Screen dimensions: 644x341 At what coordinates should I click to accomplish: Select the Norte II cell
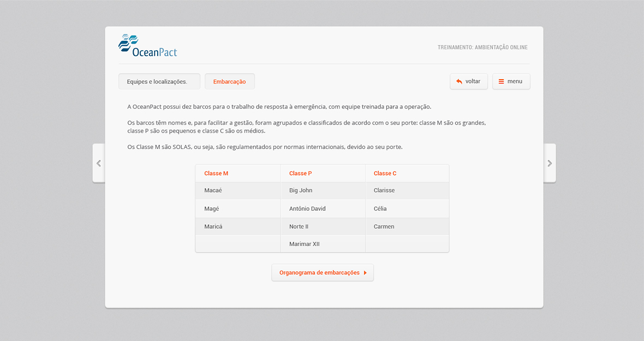(x=323, y=226)
